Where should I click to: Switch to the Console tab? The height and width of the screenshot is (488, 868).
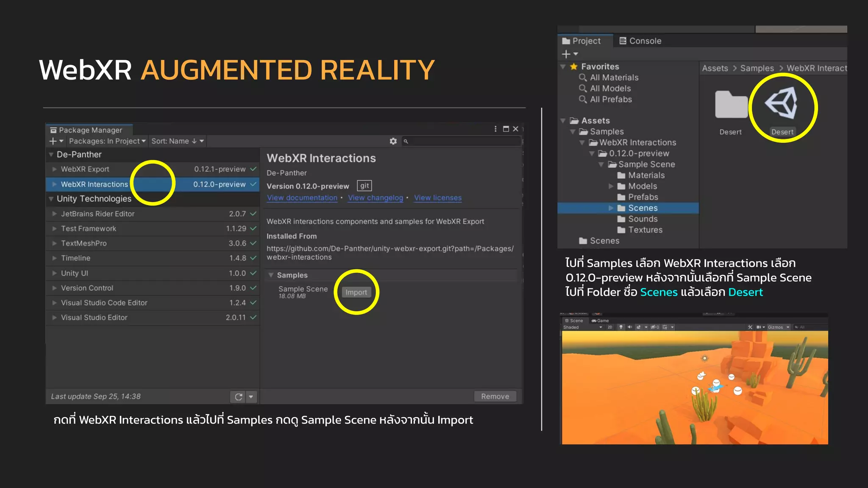point(640,41)
